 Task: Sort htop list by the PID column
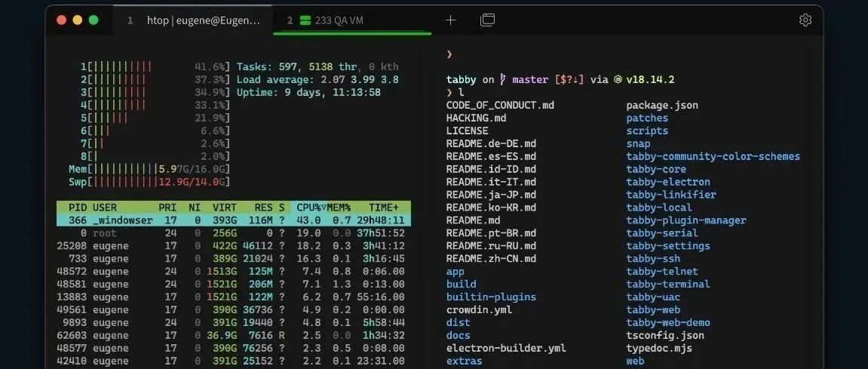tap(77, 208)
